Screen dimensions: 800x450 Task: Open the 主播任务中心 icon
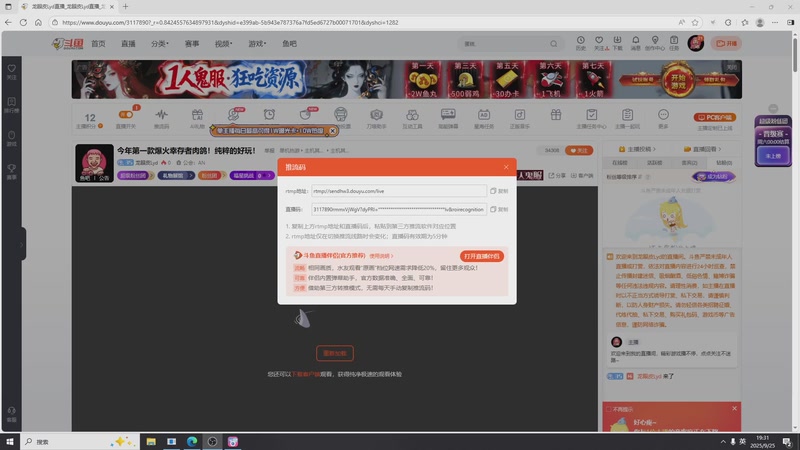click(x=591, y=118)
